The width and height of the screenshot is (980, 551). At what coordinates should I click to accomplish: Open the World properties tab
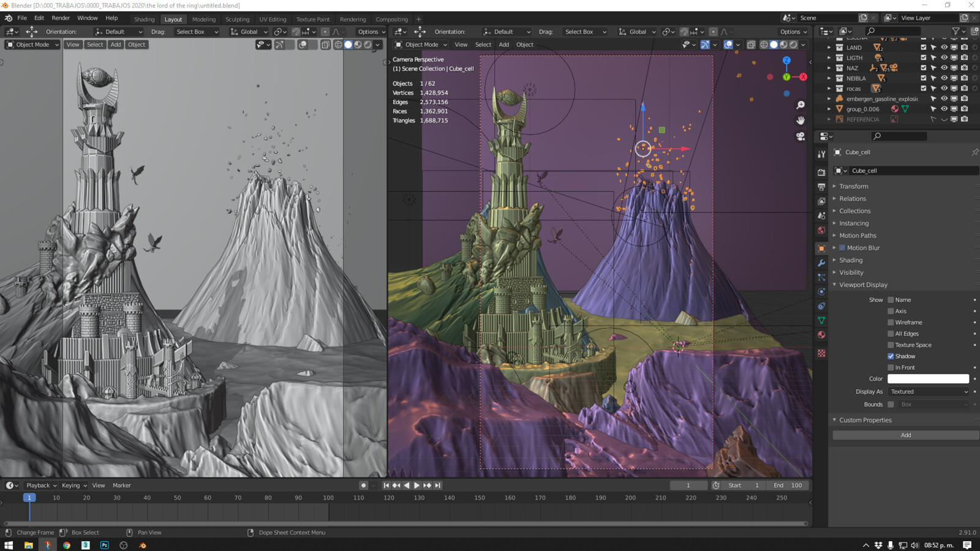point(821,231)
